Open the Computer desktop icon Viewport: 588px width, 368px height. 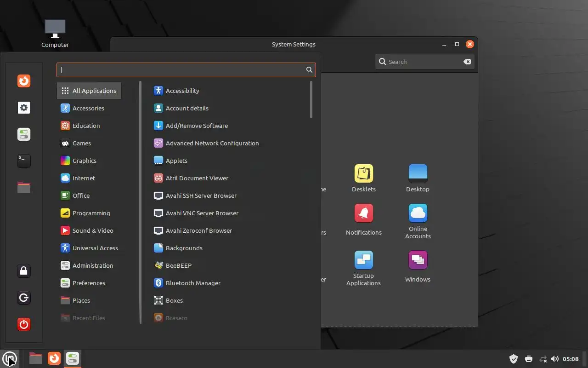pos(55,34)
